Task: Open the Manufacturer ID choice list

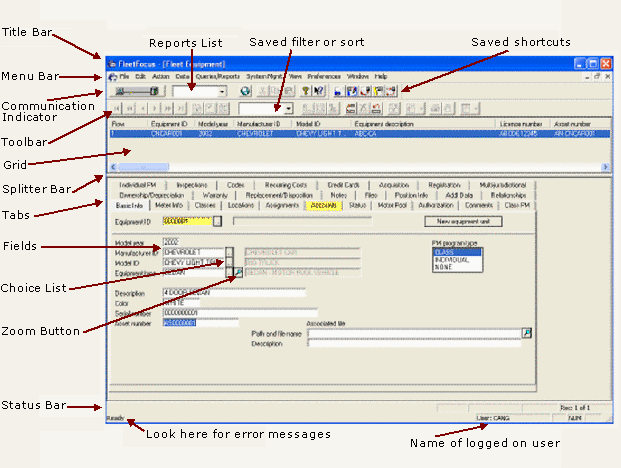Action: [x=230, y=252]
